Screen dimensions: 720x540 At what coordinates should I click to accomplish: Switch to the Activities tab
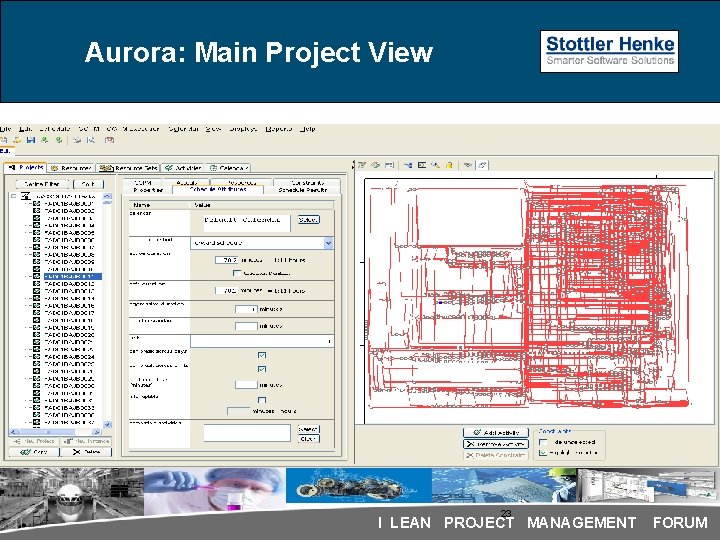pos(184,168)
